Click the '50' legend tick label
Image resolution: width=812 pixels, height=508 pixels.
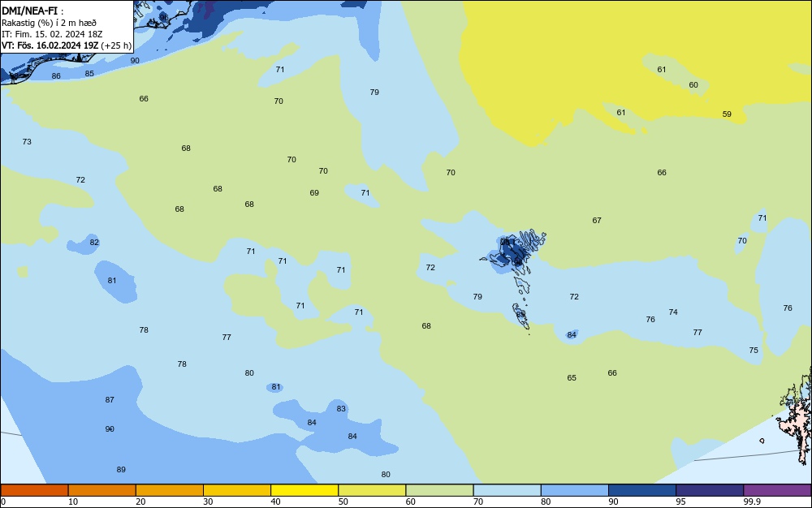343,502
